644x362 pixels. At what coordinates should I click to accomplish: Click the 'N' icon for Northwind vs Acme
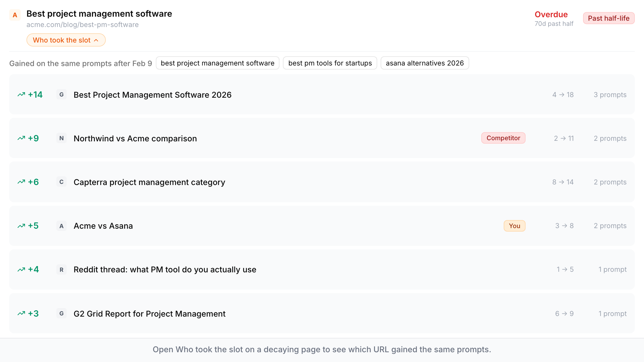(62, 138)
